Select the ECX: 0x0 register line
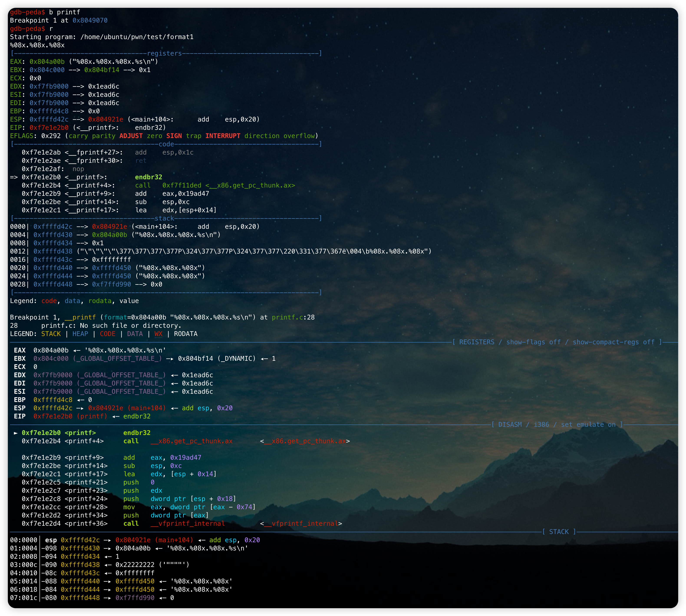The image size is (686, 616). pos(25,78)
